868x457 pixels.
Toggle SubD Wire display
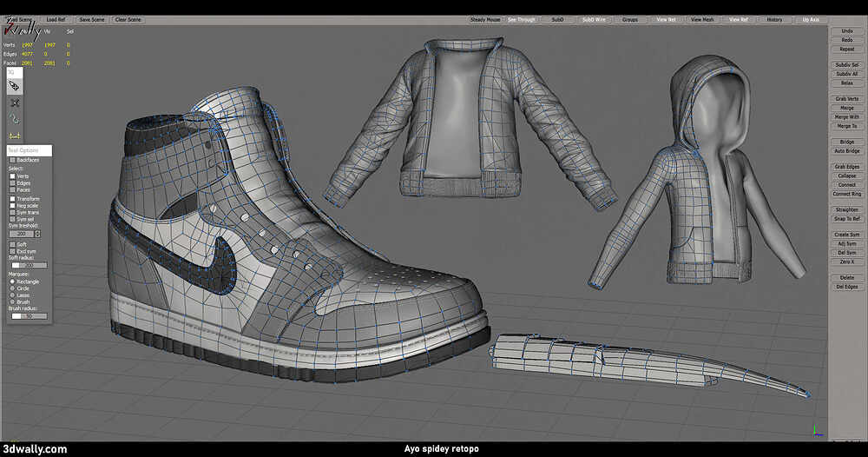click(594, 19)
